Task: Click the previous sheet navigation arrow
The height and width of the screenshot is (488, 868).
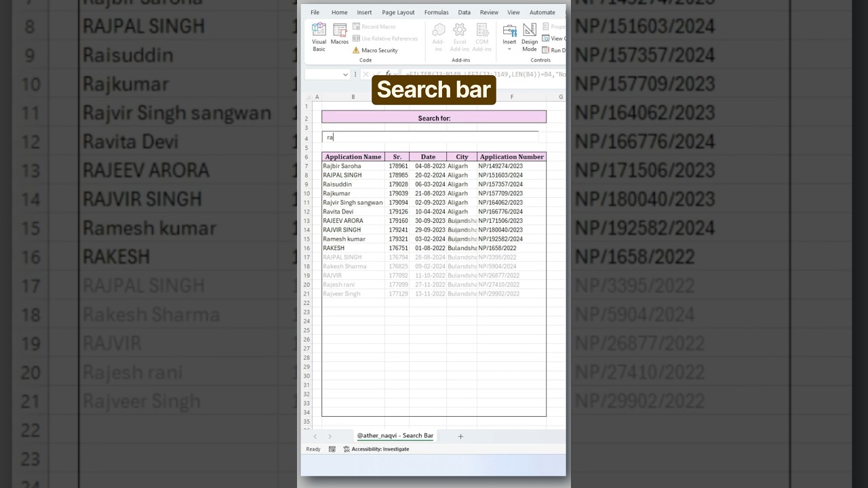Action: pos(315,436)
